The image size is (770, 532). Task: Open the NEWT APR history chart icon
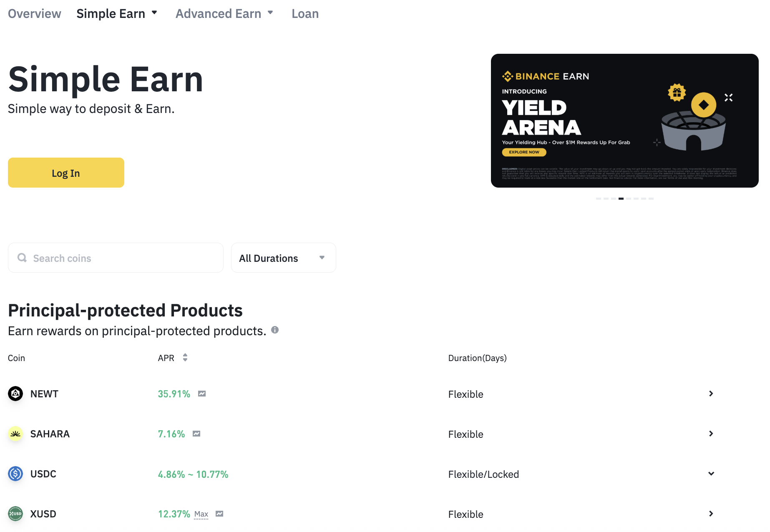coord(202,394)
